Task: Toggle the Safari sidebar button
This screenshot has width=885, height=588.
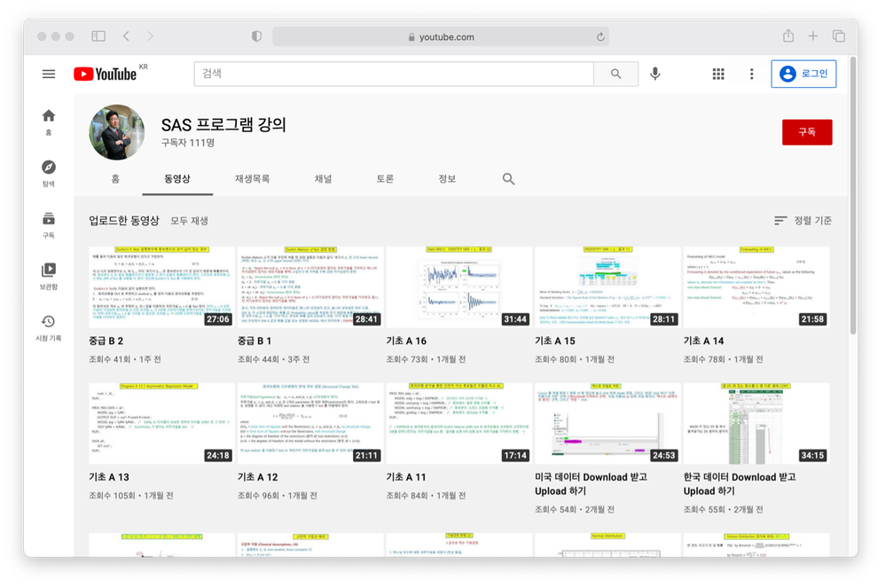Action: [x=98, y=36]
